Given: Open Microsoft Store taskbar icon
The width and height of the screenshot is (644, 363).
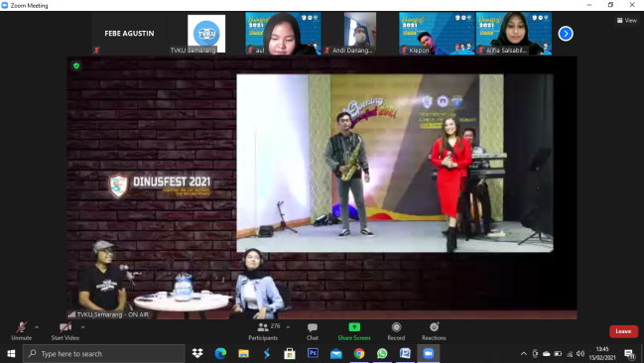Looking at the screenshot, I should click(x=290, y=353).
